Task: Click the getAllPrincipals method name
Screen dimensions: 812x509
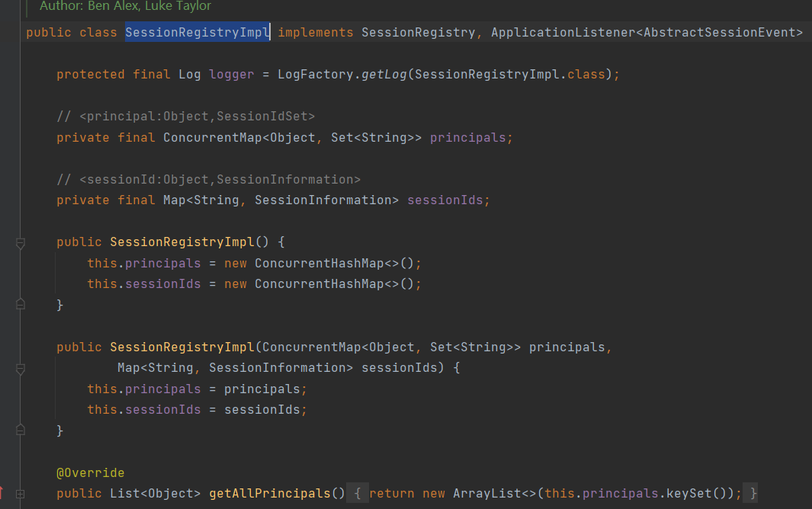Action: point(270,494)
